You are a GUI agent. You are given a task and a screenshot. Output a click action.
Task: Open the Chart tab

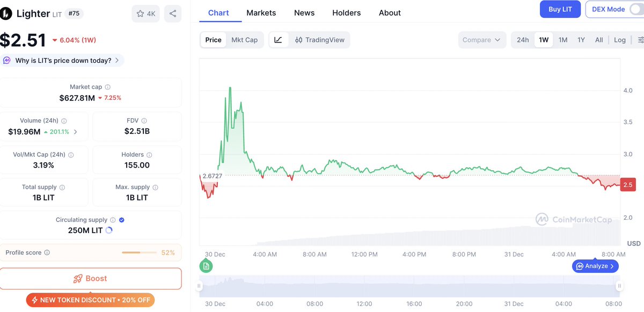tap(218, 13)
